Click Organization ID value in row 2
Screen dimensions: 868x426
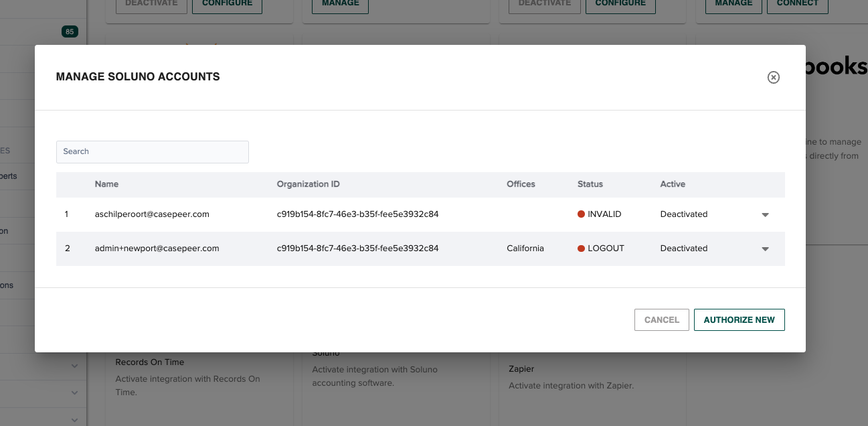point(358,248)
